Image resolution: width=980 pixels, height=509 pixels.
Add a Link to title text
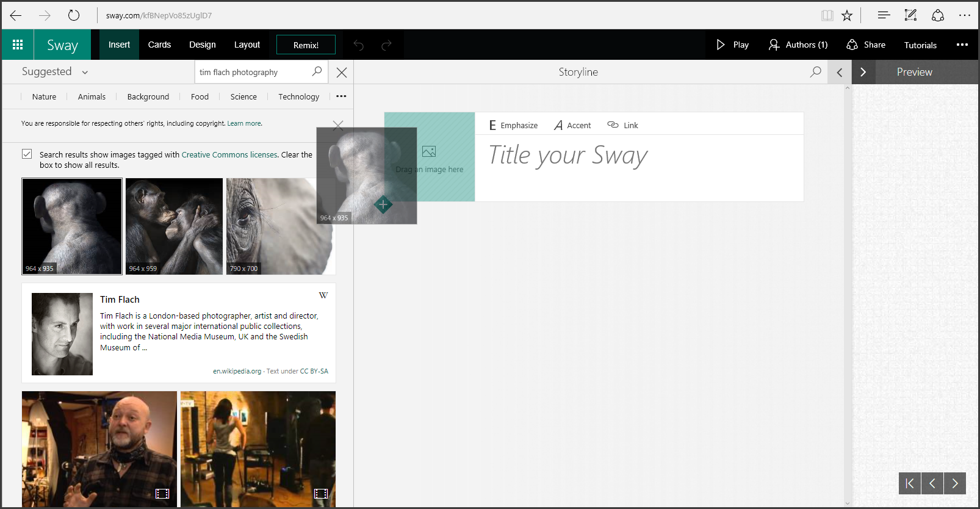(x=622, y=125)
